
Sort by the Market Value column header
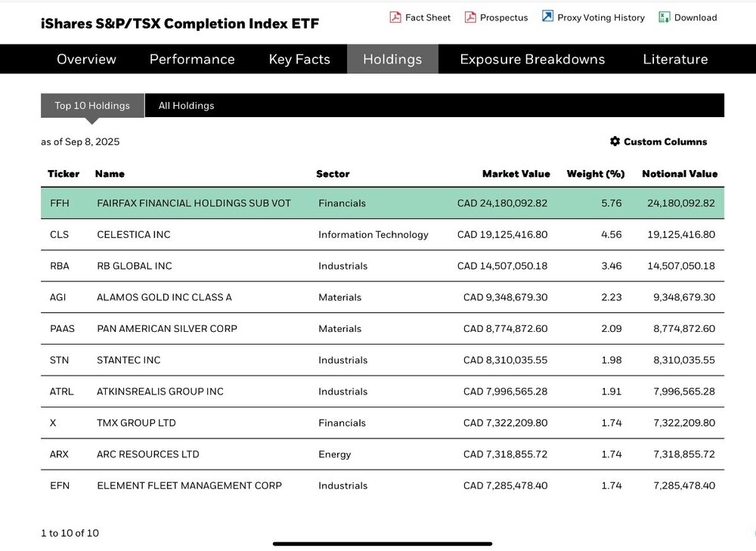516,174
